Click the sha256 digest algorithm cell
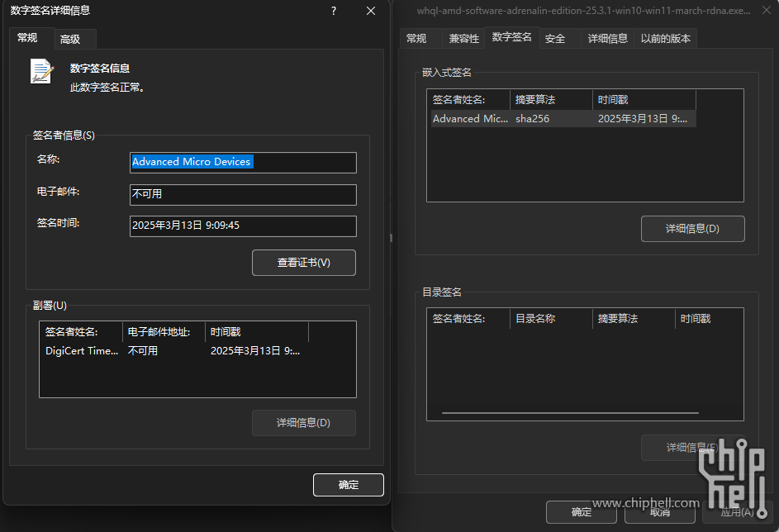The image size is (779, 532). (533, 119)
